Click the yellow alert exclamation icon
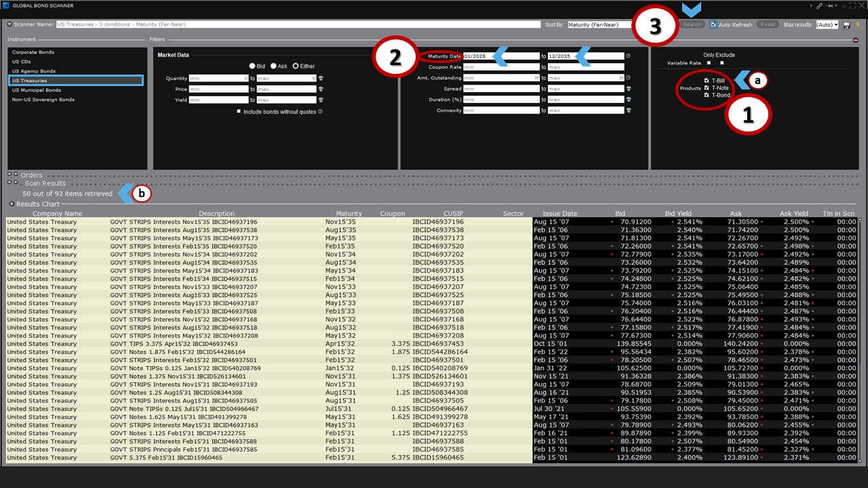 coord(858,25)
